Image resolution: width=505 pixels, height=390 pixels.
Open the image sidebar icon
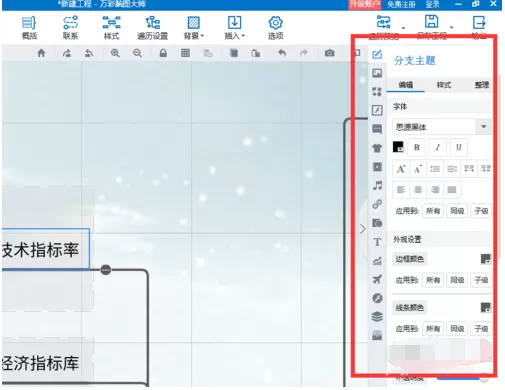(x=377, y=73)
